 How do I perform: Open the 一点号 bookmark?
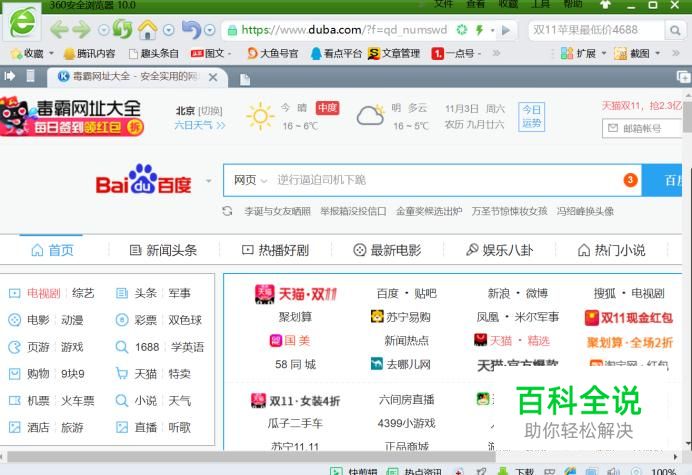coord(453,53)
